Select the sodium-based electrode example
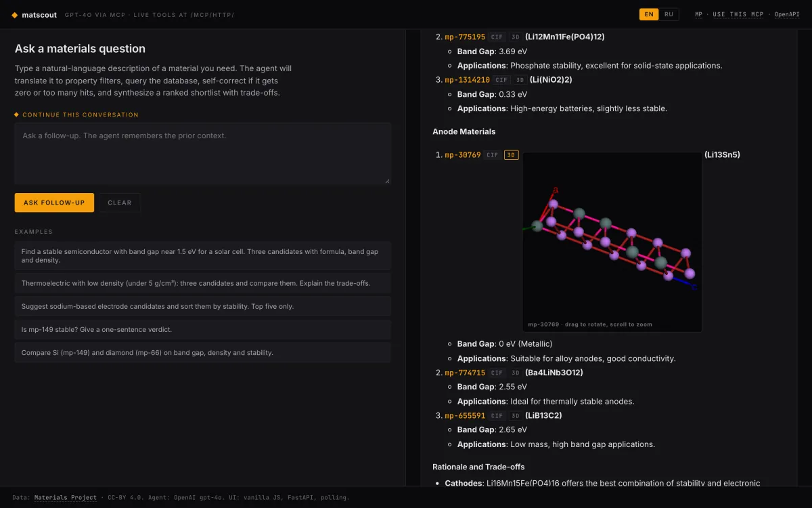 click(x=203, y=306)
